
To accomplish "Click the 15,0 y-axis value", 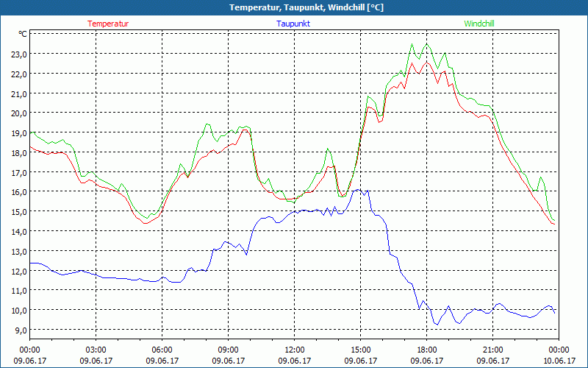I will tap(18, 212).
